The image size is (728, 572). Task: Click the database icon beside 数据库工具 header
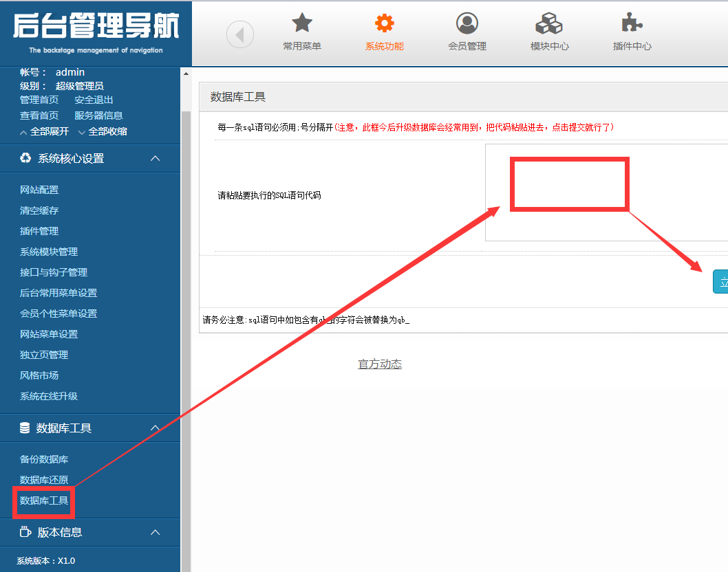[x=25, y=428]
